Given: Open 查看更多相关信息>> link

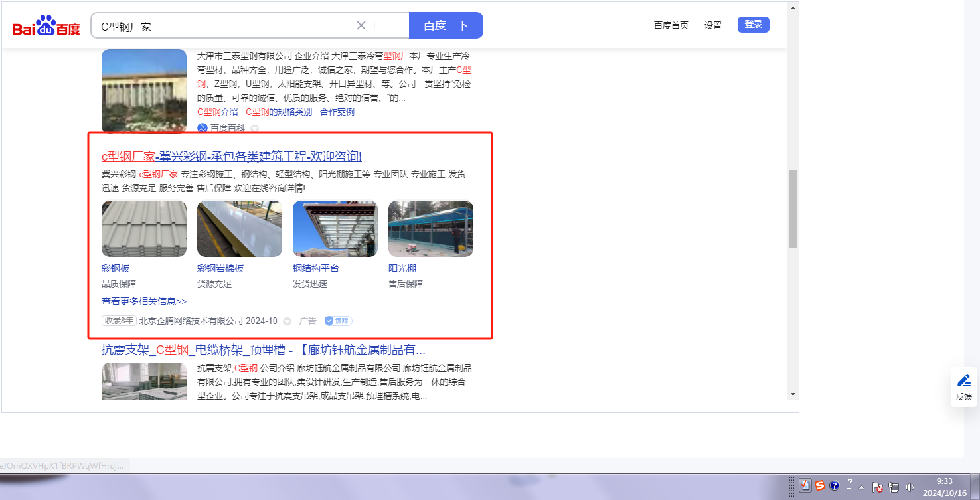Looking at the screenshot, I should tap(144, 301).
